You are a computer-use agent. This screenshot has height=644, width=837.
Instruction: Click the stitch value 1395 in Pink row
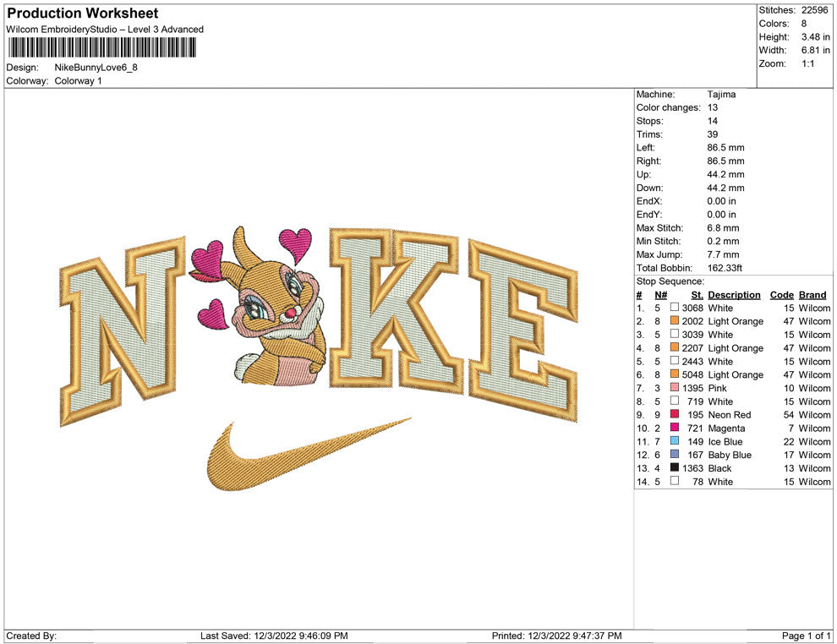click(693, 388)
